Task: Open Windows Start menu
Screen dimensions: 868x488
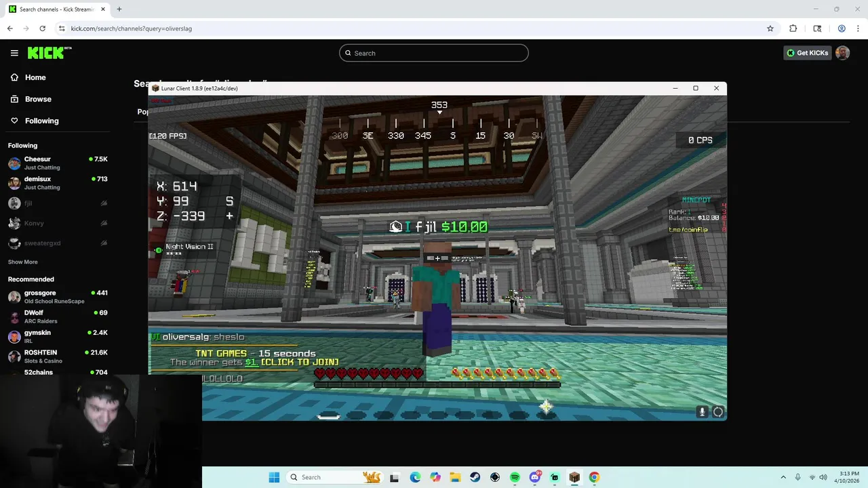Action: coord(274,477)
